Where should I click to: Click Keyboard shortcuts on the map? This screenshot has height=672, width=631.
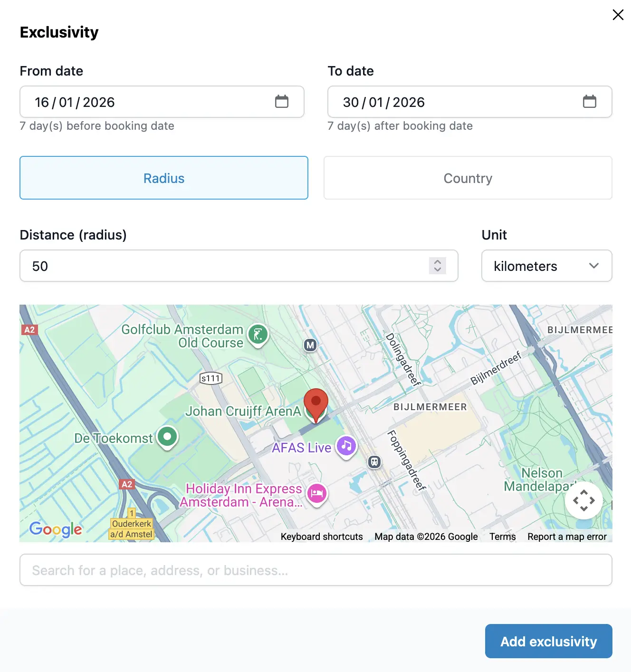click(322, 537)
